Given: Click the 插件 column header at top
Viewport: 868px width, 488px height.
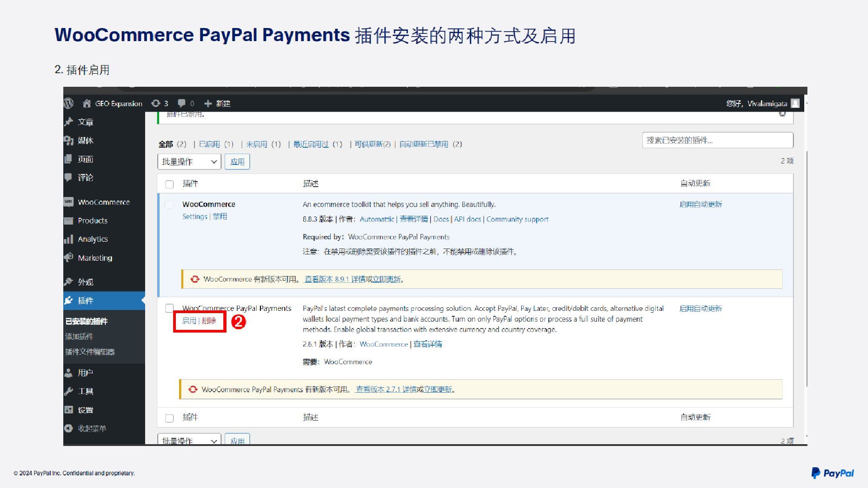Looking at the screenshot, I should point(190,183).
